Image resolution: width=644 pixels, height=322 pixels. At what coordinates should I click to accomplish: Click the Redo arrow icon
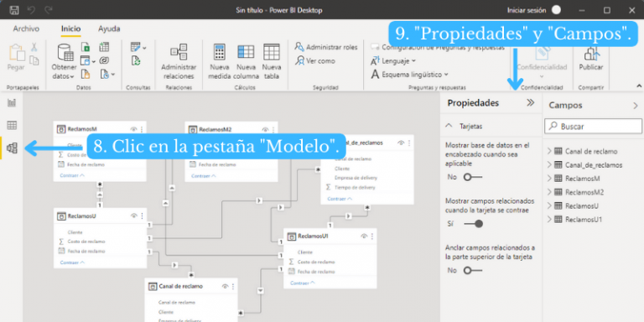pyautogui.click(x=49, y=10)
